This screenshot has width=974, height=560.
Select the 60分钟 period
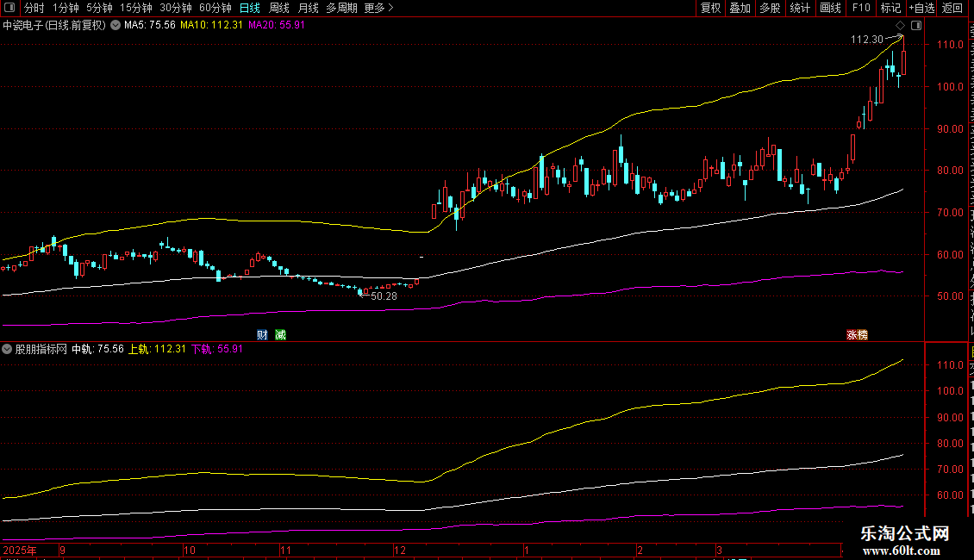coord(215,8)
